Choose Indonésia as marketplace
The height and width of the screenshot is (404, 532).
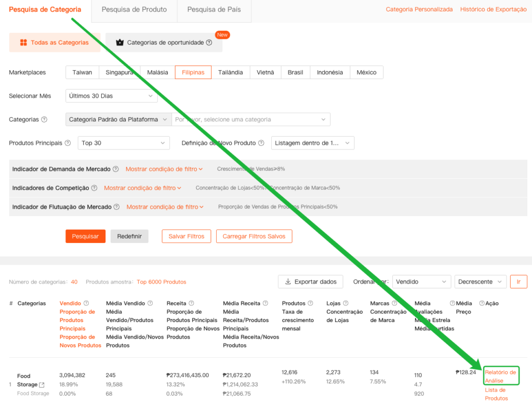tap(330, 72)
